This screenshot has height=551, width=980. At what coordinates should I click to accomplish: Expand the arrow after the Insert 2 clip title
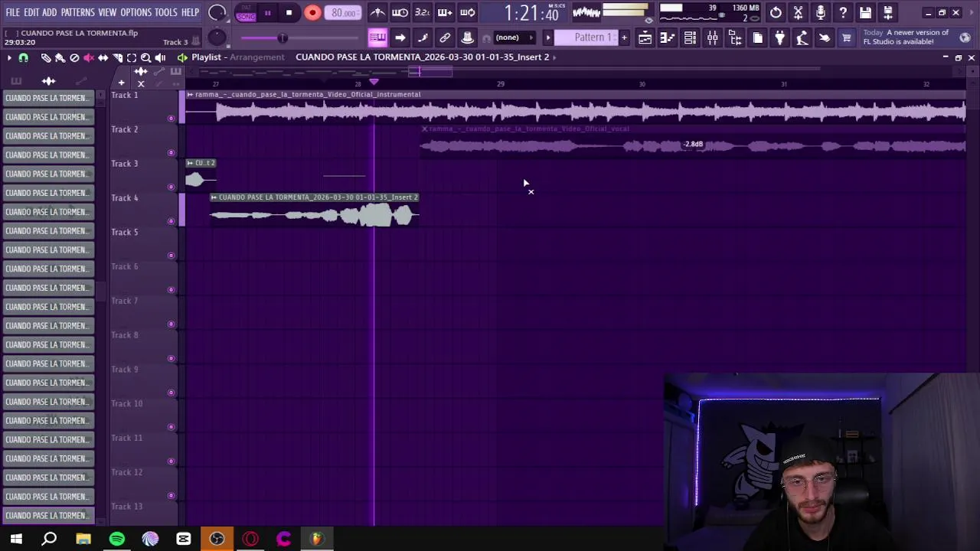tap(554, 57)
